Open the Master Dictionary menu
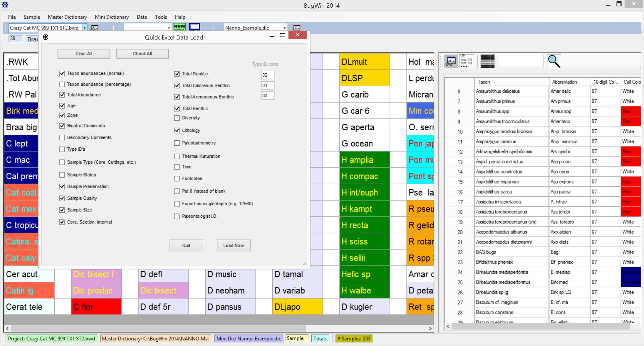Viewport: 644px width, 346px height. pos(67,17)
